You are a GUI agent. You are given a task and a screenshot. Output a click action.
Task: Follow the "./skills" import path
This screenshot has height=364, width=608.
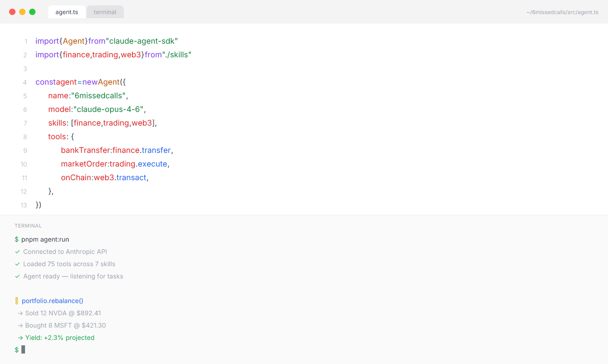click(177, 55)
